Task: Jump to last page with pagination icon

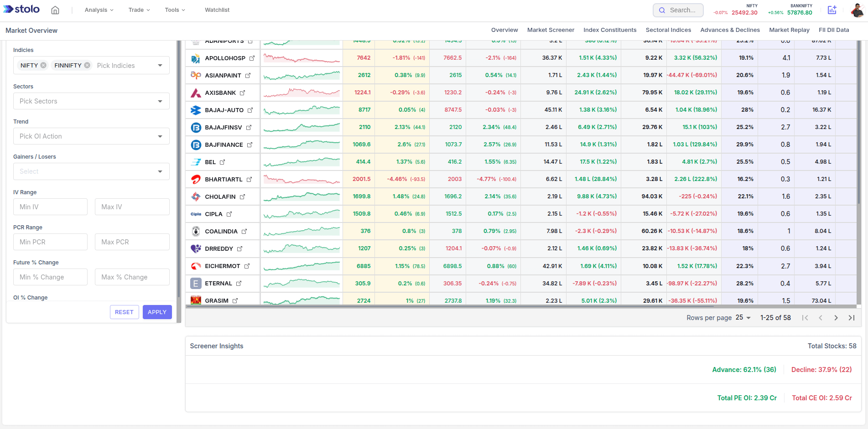Action: (x=851, y=317)
